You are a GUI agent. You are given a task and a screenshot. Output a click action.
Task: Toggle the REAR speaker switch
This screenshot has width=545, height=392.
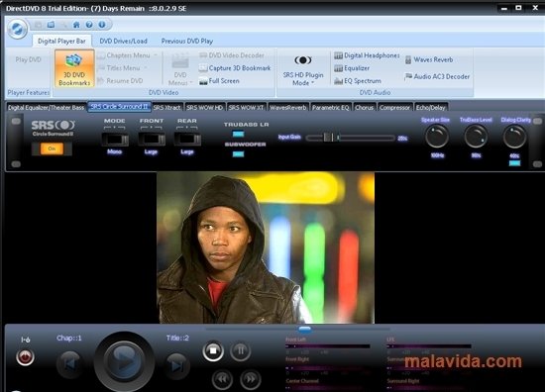tap(187, 140)
